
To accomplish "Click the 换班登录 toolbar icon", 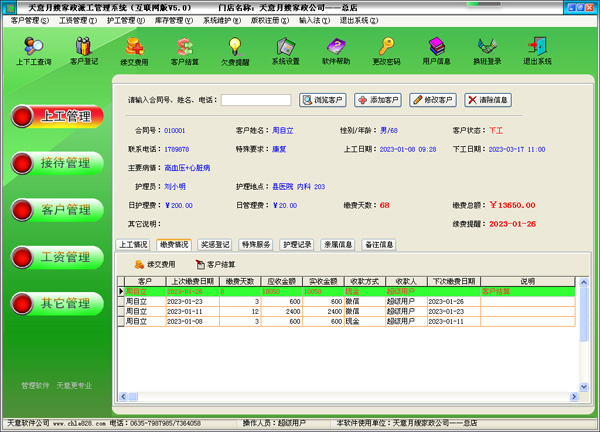I will coord(487,51).
